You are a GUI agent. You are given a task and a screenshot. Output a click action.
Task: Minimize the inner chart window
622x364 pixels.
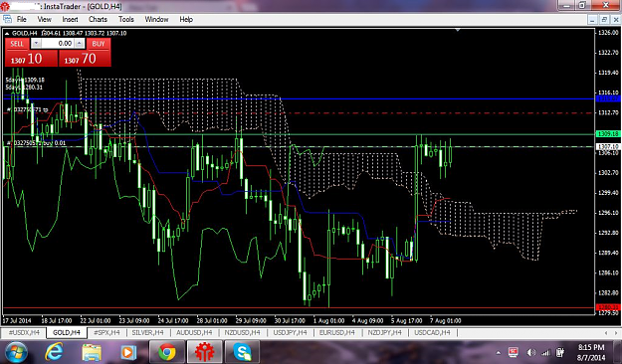[593, 20]
